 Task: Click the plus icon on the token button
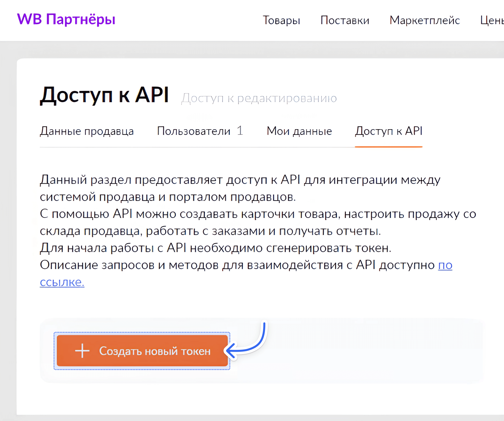pos(82,351)
